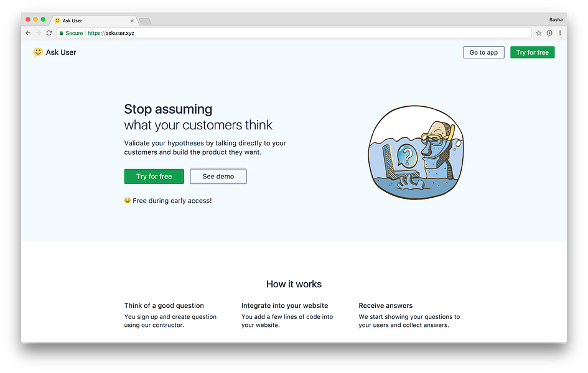Click the Go to app button
The image size is (588, 373).
[x=483, y=52]
